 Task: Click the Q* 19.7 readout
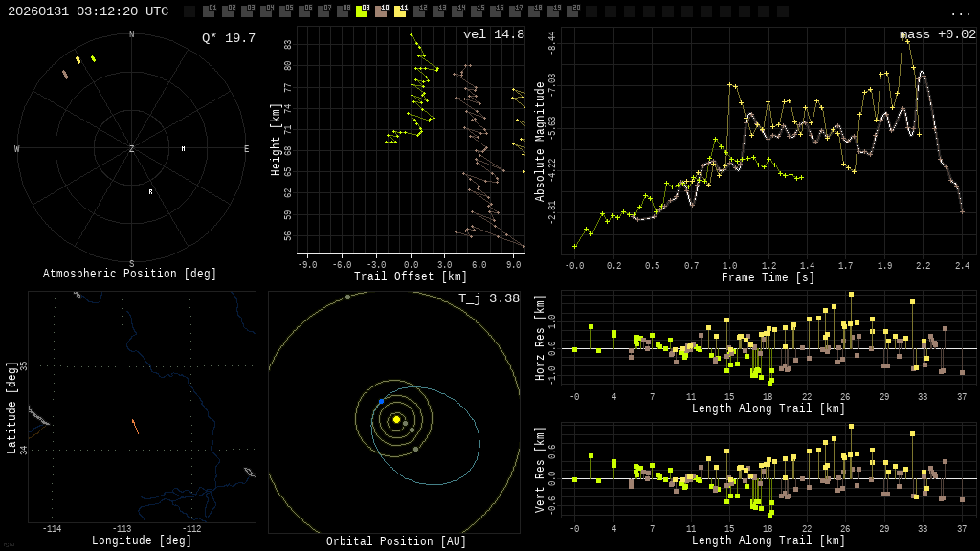(229, 38)
